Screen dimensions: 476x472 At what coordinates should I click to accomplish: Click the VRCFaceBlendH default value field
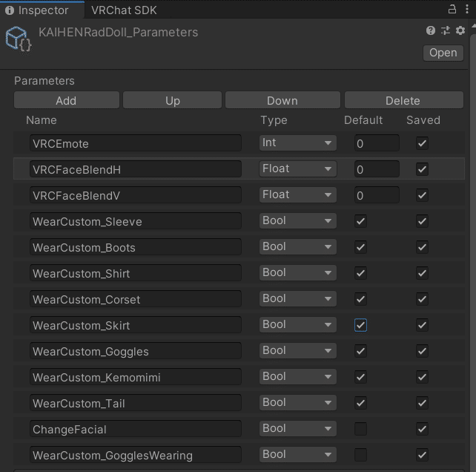[x=377, y=169]
